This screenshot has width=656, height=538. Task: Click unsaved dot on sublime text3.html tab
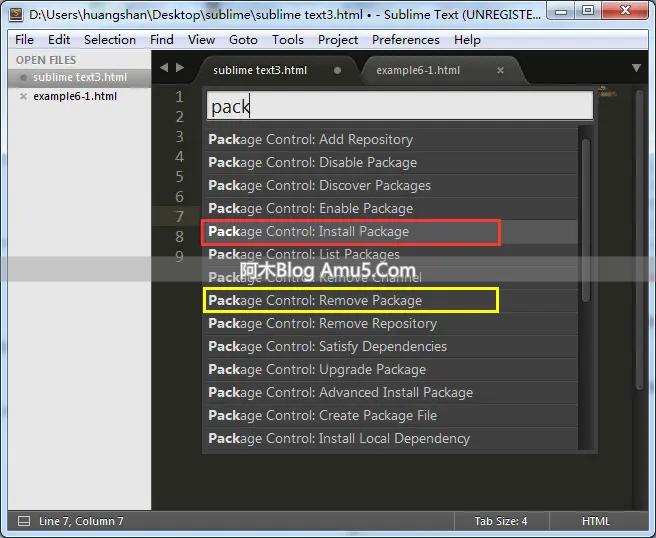pyautogui.click(x=337, y=71)
